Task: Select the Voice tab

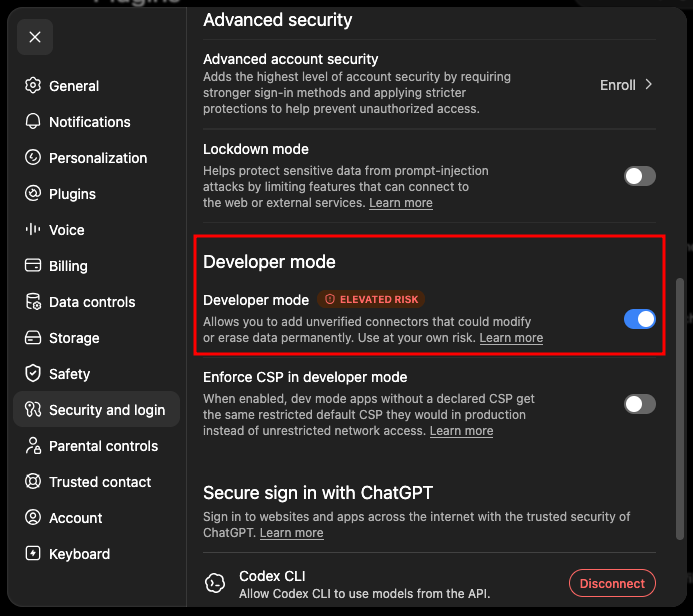Action: [96, 230]
